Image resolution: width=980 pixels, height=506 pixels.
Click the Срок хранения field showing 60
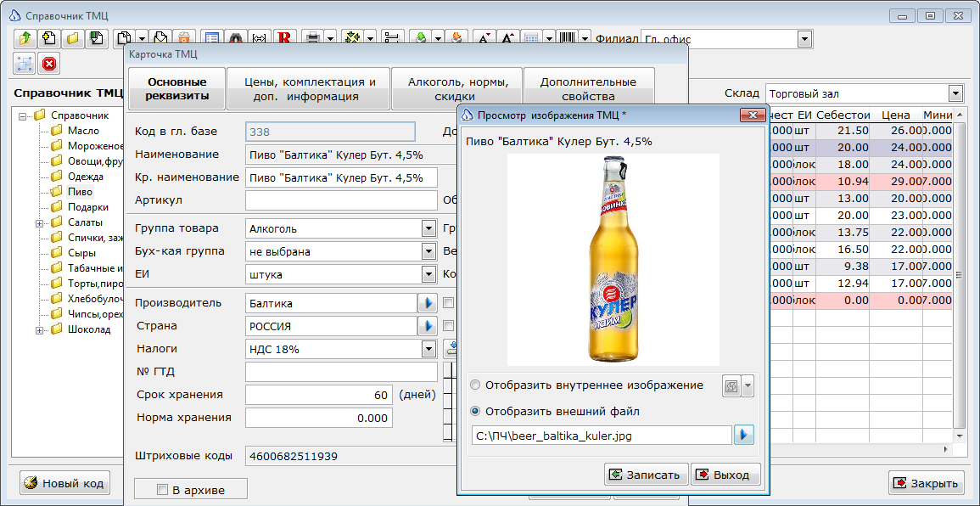[319, 395]
